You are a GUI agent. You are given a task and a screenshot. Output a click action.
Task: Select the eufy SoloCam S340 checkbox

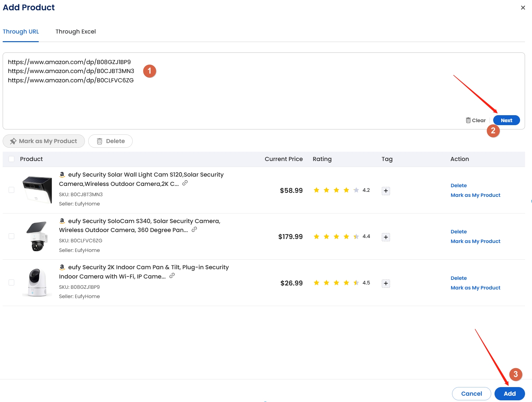[12, 236]
